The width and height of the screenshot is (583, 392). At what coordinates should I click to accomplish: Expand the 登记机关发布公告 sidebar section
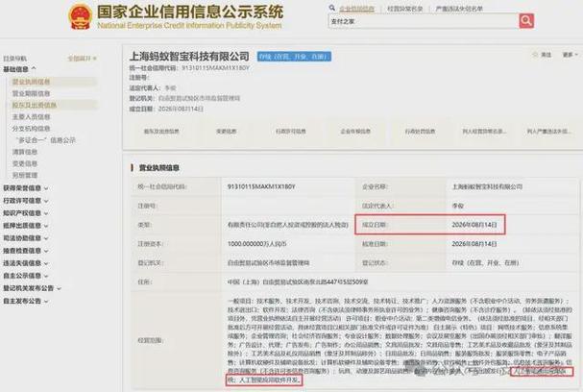tap(32, 288)
